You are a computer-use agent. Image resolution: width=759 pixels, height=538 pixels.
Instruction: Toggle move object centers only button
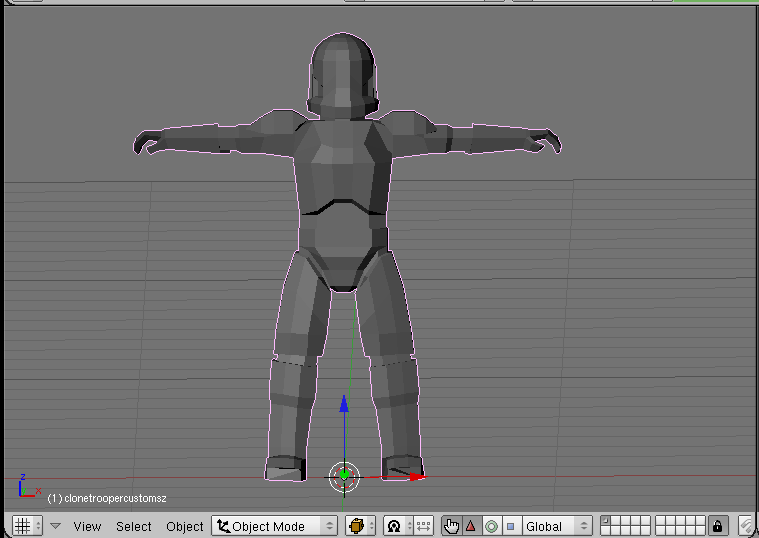click(x=424, y=526)
